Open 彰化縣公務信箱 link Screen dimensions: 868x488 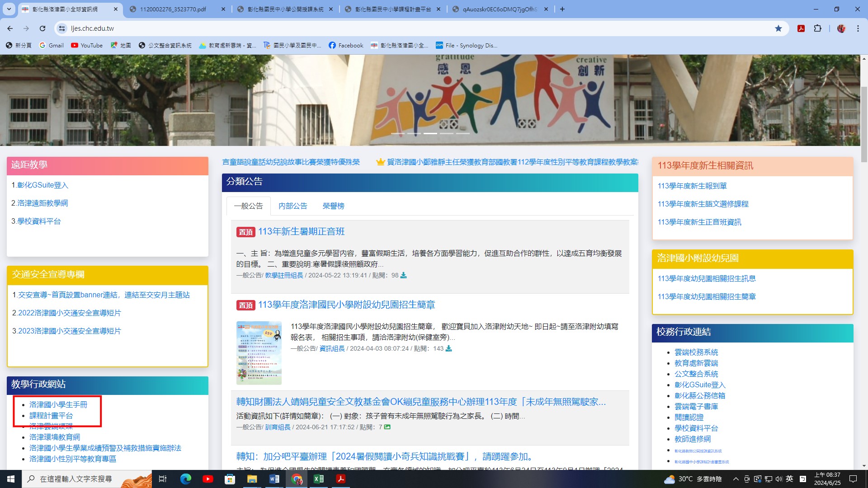coord(700,396)
